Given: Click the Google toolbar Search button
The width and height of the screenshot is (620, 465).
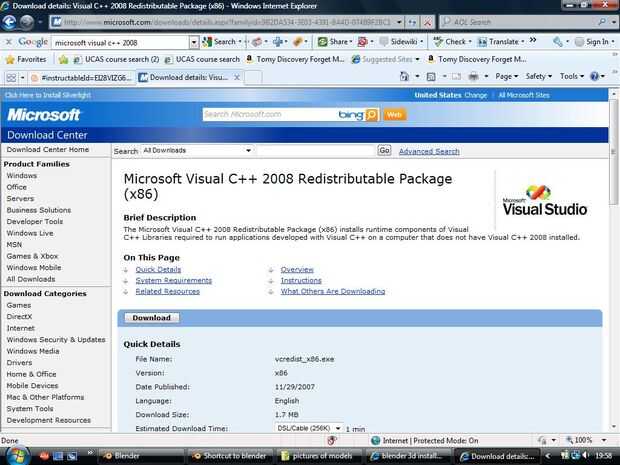Looking at the screenshot, I should 221,42.
